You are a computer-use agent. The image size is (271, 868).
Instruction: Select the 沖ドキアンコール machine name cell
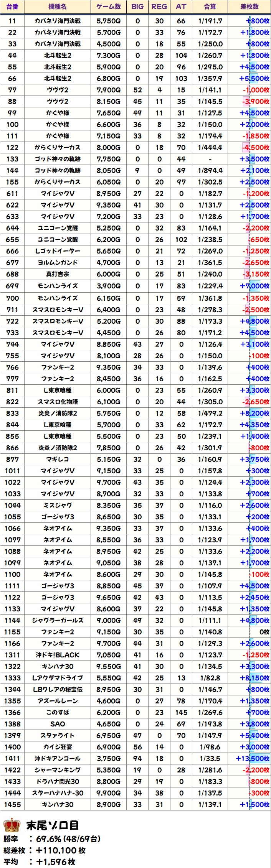(58, 758)
